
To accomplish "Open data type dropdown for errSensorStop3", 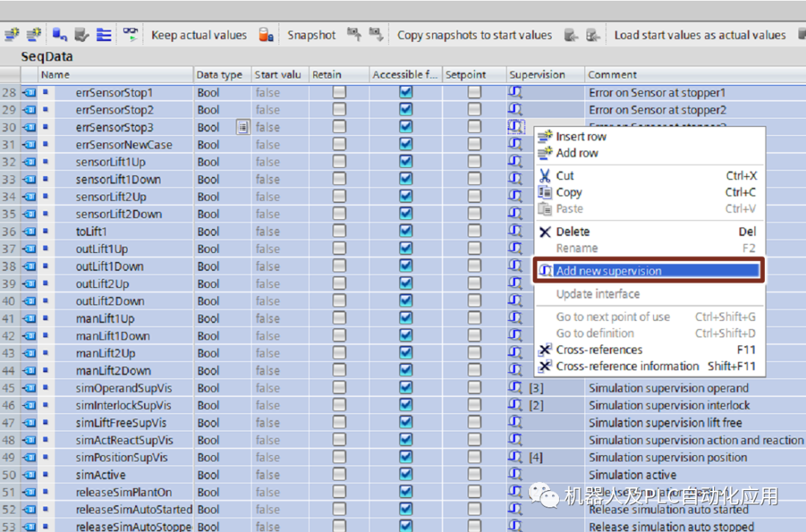I will [x=243, y=127].
